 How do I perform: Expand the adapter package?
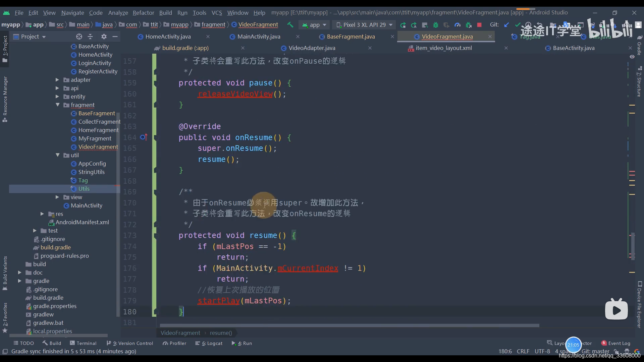[x=57, y=80]
